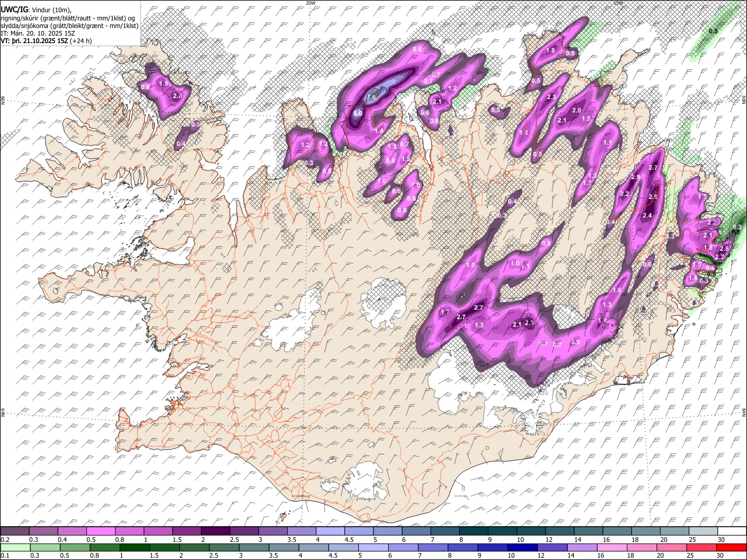Click the 0.1 label in the lower legend

point(5,555)
